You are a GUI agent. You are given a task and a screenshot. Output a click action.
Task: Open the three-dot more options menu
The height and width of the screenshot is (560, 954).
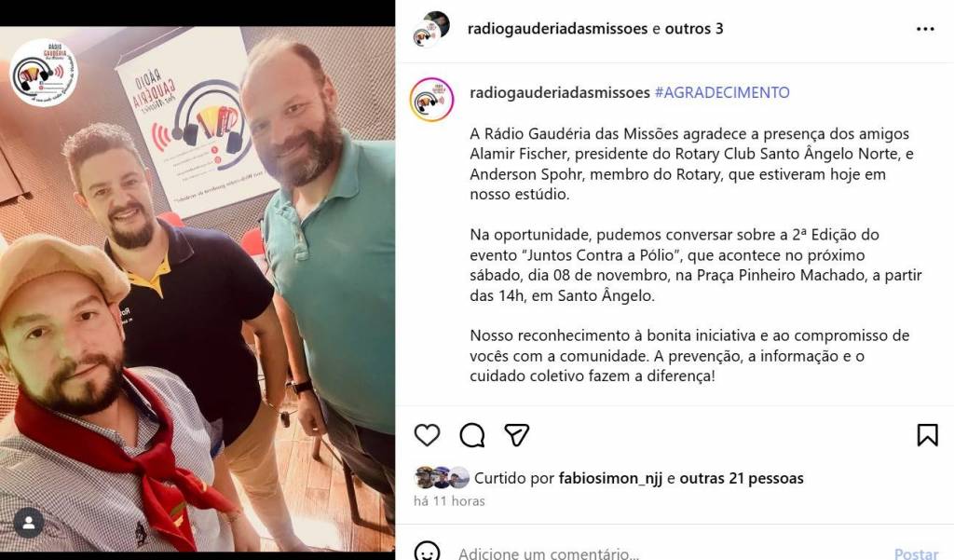pyautogui.click(x=925, y=29)
